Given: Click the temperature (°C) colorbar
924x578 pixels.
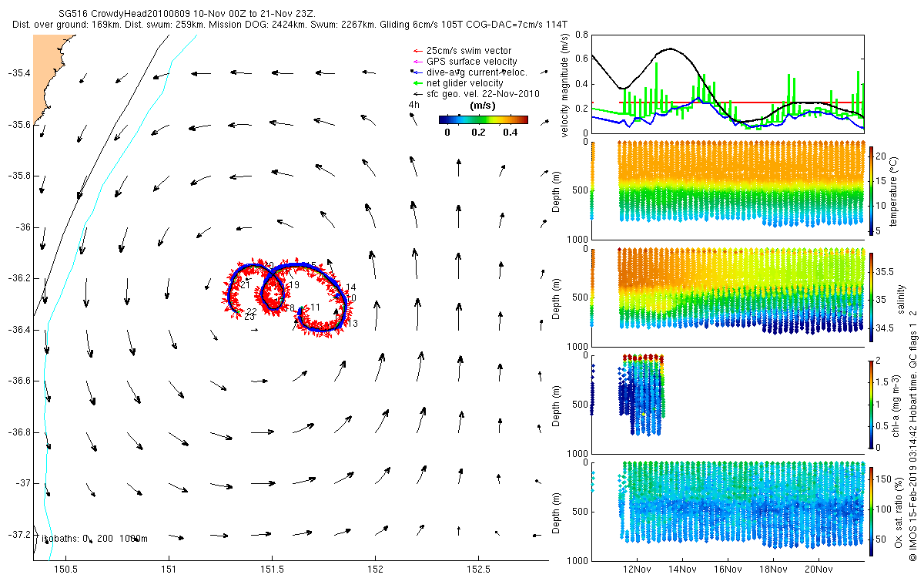Looking at the screenshot, I should (872, 190).
